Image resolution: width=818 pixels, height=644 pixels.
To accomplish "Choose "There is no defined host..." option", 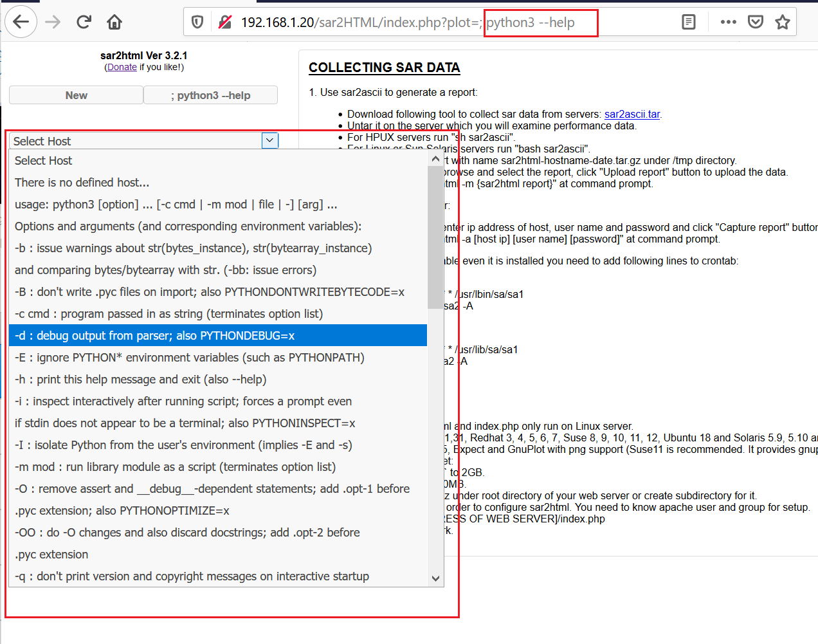I will (82, 183).
